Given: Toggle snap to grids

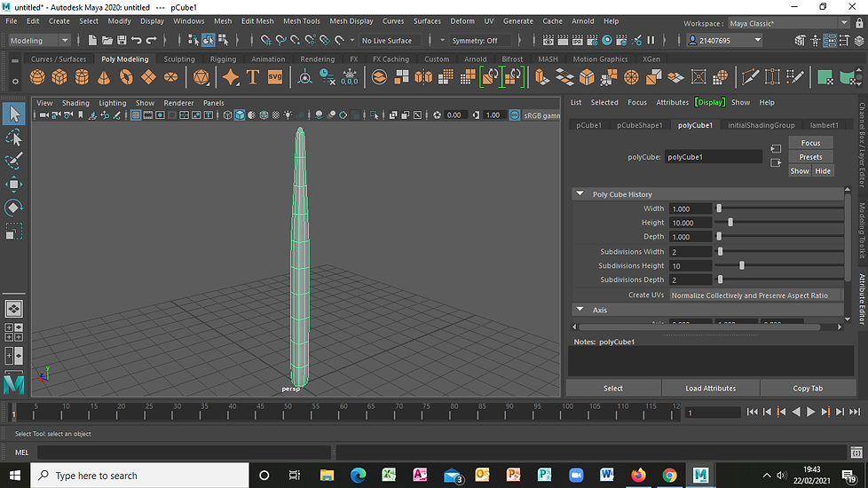Looking at the screenshot, I should (266, 41).
